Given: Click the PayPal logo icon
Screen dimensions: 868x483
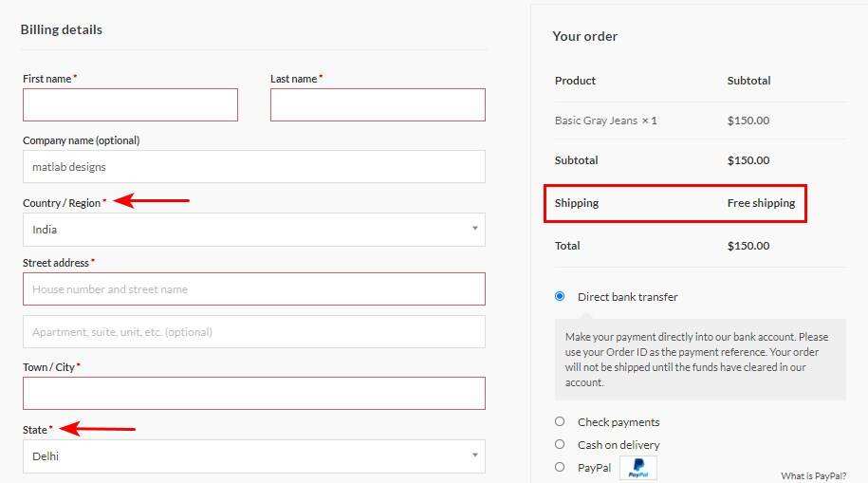Looking at the screenshot, I should point(638,468).
